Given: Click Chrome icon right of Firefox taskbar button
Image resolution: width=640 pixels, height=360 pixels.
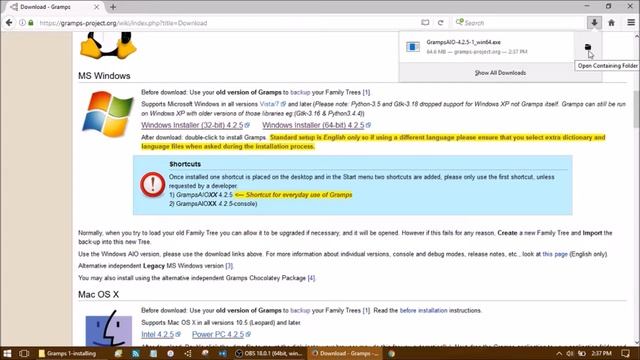Looking at the screenshot, I should (391, 353).
